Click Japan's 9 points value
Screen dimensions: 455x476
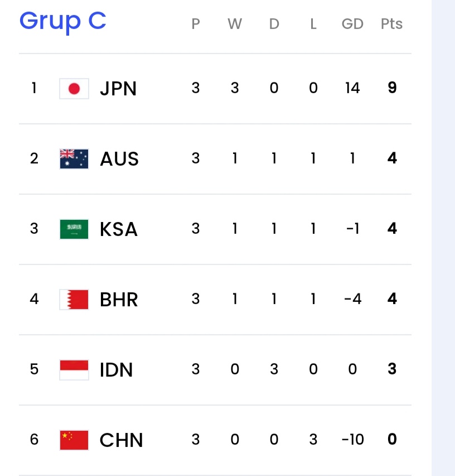(x=392, y=88)
